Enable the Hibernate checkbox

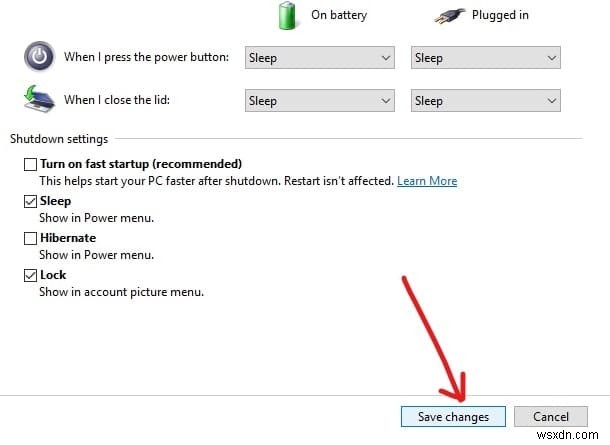click(x=31, y=238)
